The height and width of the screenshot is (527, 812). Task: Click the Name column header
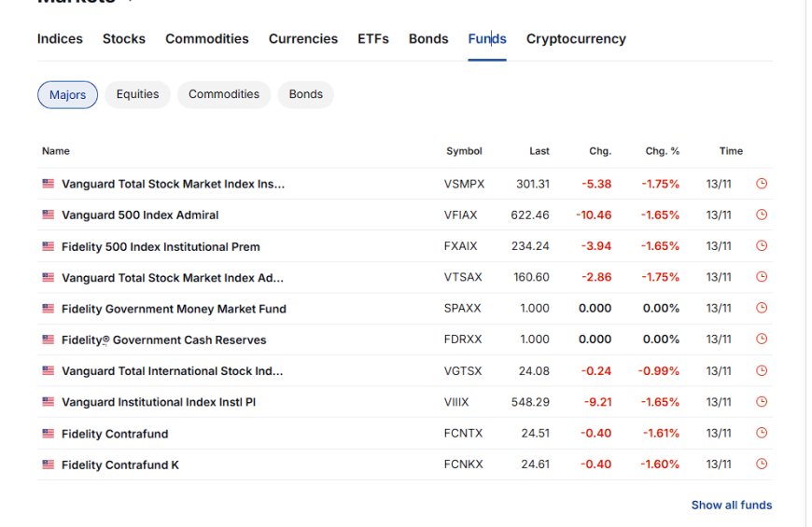[x=55, y=151]
